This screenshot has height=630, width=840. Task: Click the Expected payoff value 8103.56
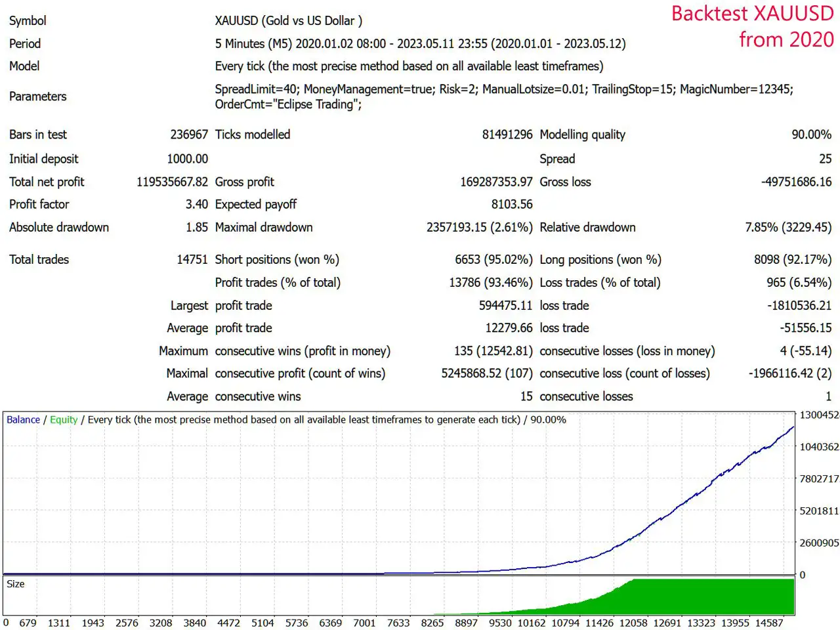tap(514, 204)
